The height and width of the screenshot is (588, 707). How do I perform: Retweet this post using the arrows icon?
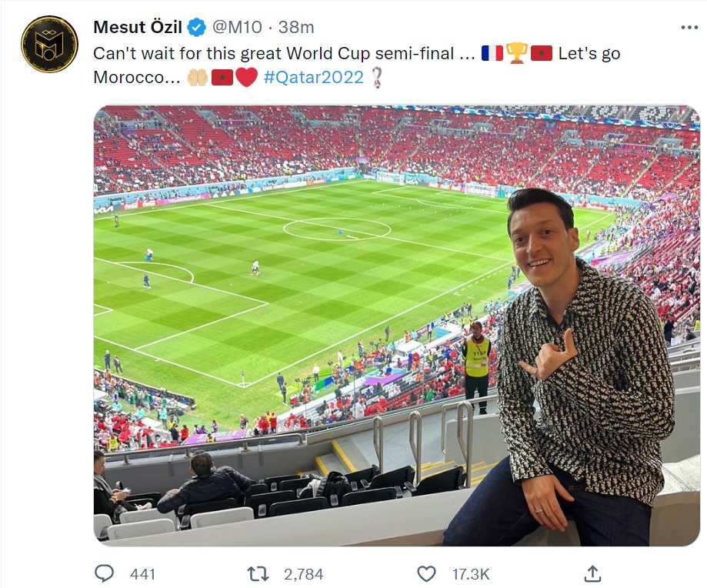click(258, 573)
